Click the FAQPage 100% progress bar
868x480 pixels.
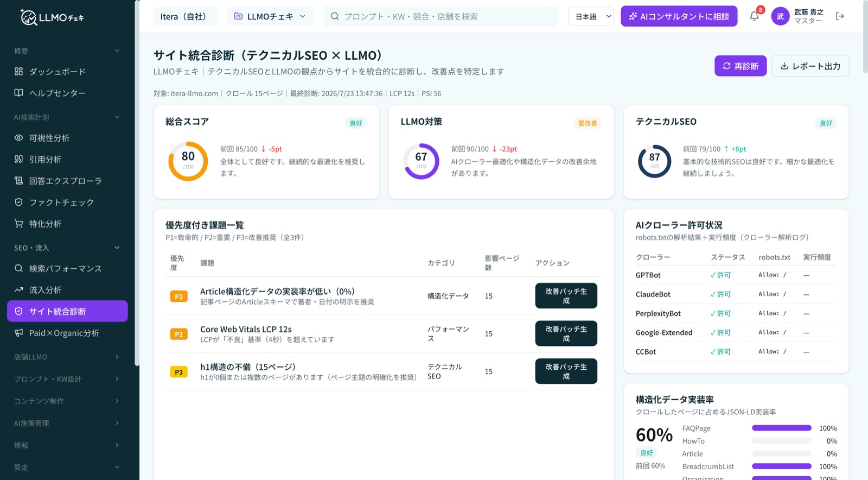point(782,428)
